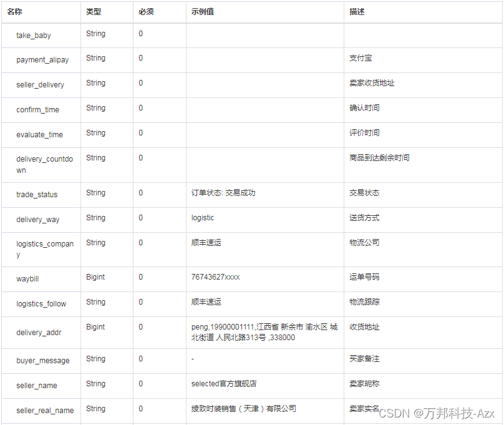Click the 收货地址 description
Image resolution: width=504 pixels, height=425 pixels.
click(364, 327)
